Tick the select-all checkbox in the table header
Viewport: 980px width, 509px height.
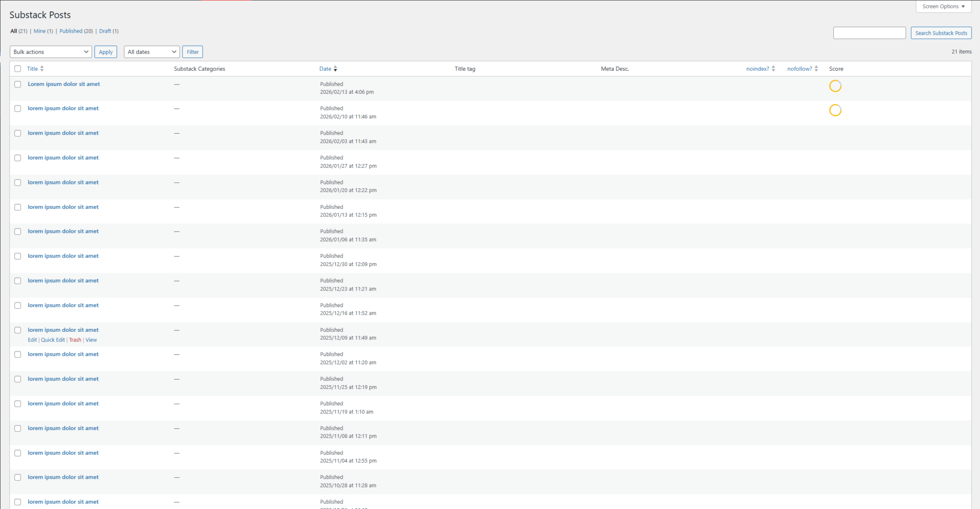(x=18, y=69)
